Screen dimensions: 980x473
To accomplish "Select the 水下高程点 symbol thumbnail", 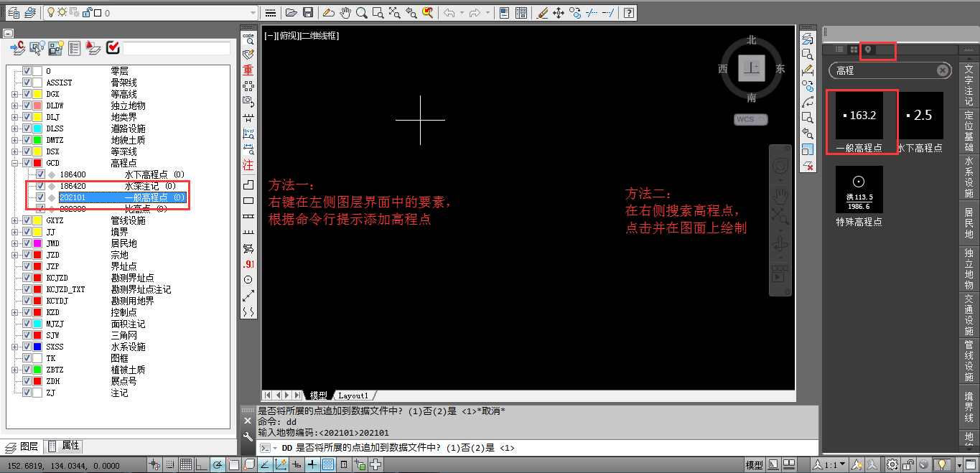I will point(924,116).
